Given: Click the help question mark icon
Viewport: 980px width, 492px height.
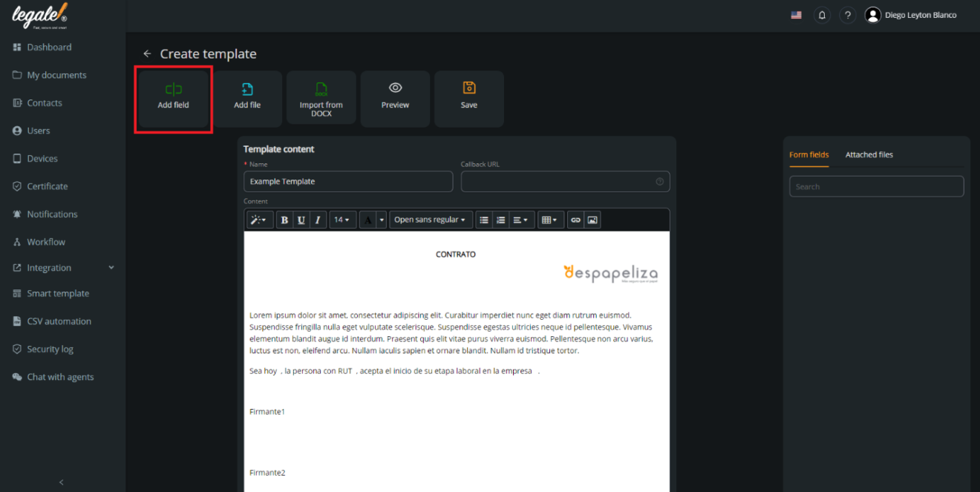Looking at the screenshot, I should coord(848,15).
